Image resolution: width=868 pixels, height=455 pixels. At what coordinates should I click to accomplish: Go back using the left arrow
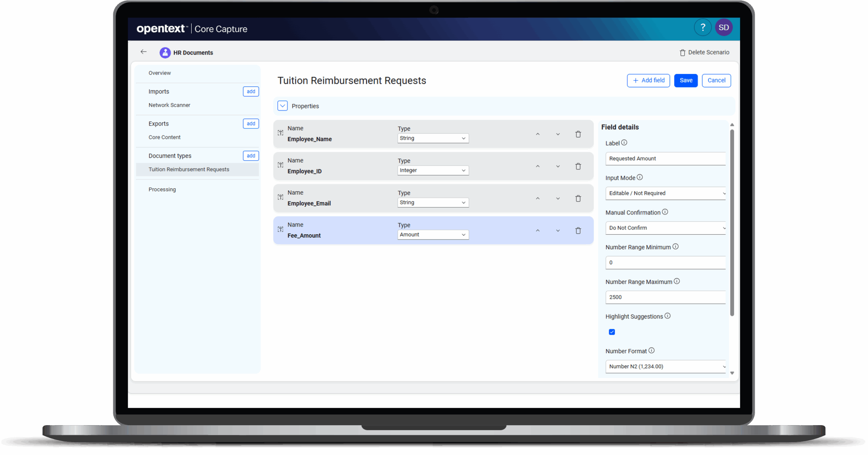(x=143, y=52)
